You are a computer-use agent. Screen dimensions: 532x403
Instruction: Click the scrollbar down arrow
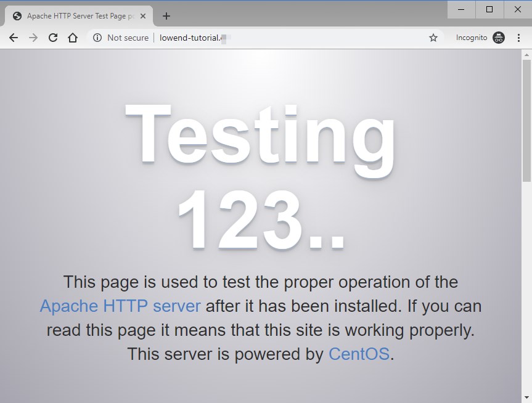(x=526, y=397)
